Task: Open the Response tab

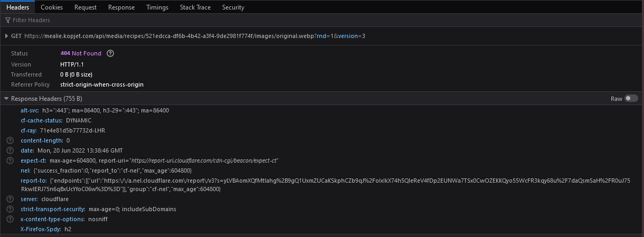Action: 121,7
